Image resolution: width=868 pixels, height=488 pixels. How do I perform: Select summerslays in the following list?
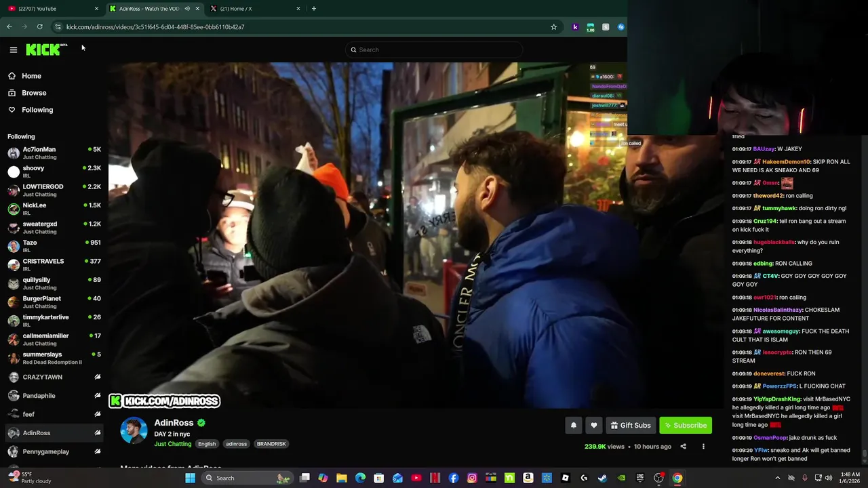pyautogui.click(x=53, y=358)
